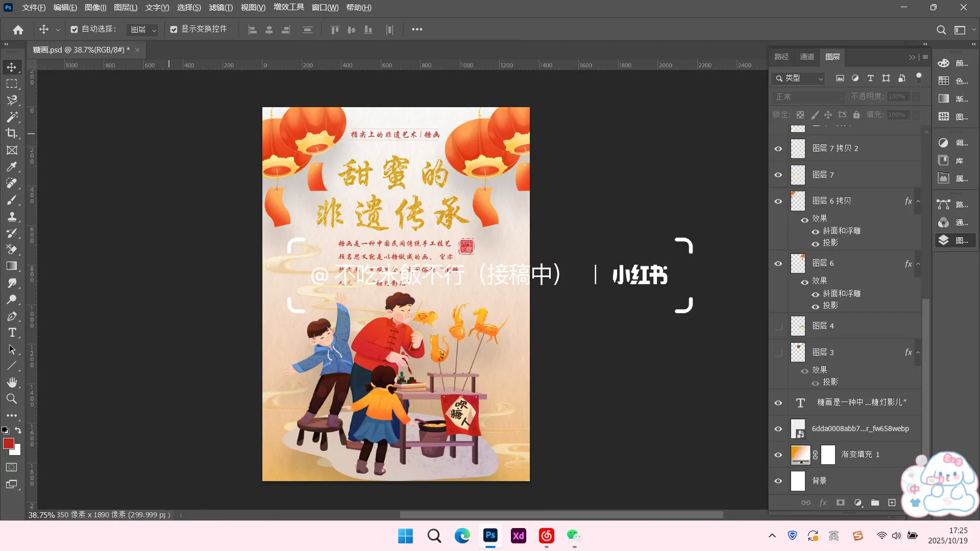Select the Horizontal Type tool

[x=12, y=332]
